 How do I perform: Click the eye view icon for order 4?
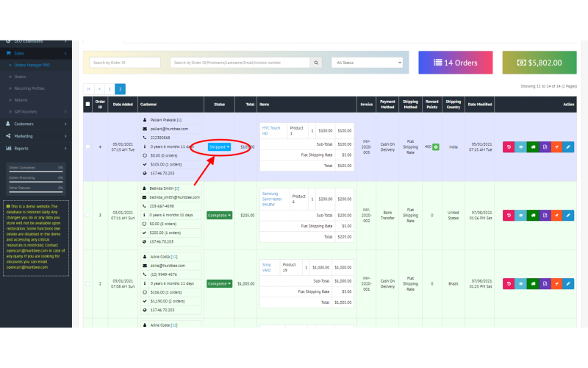coord(520,146)
